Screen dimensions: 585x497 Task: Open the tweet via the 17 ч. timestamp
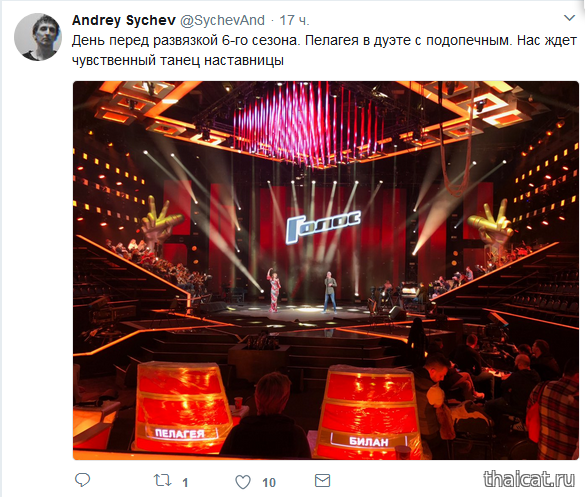[294, 20]
